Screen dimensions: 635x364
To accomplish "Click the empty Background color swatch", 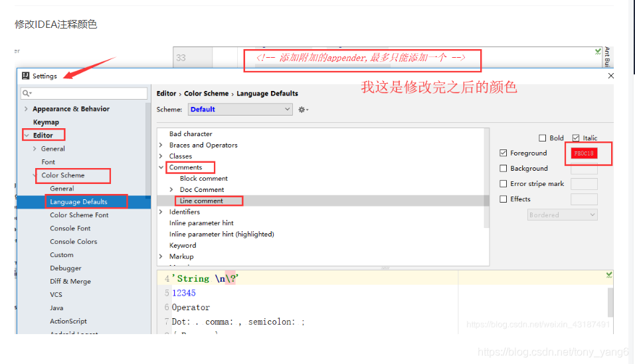I will pyautogui.click(x=584, y=169).
